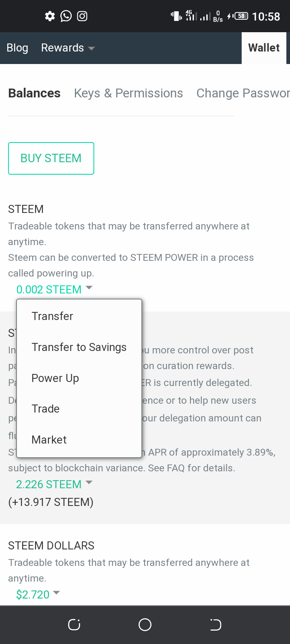Collapse the 0.002 STEEM dropdown

[x=54, y=289]
